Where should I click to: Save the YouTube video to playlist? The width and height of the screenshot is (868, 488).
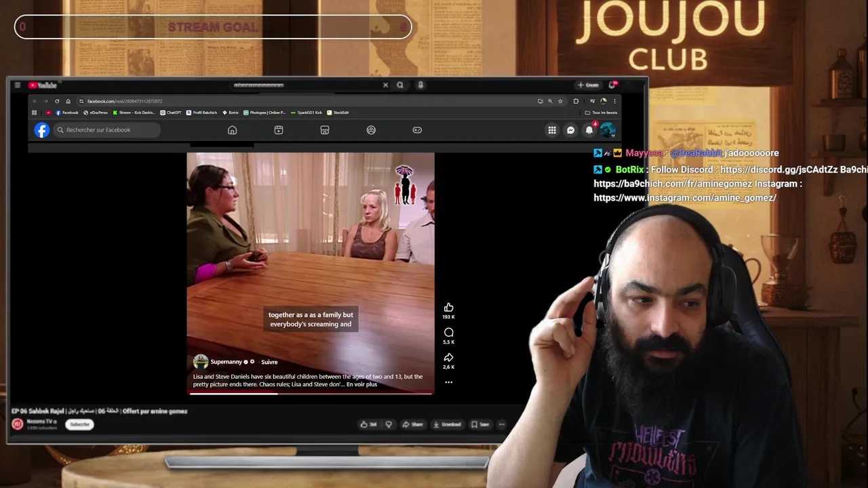480,424
